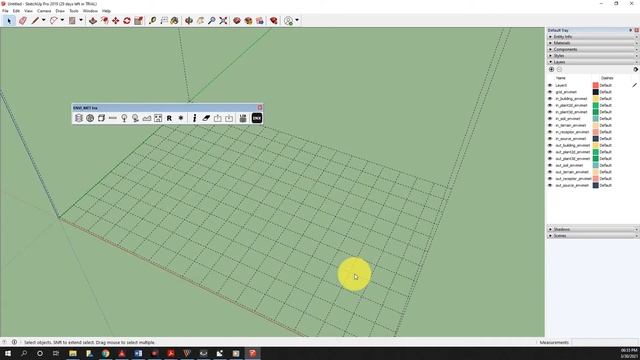Open the File menu
Image resolution: width=640 pixels, height=360 pixels.
click(x=5, y=11)
